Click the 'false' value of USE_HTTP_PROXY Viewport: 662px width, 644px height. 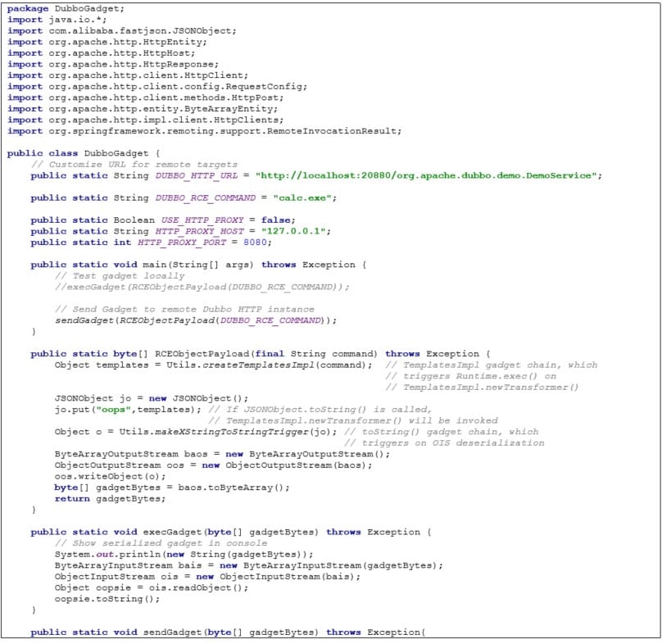[x=275, y=220]
